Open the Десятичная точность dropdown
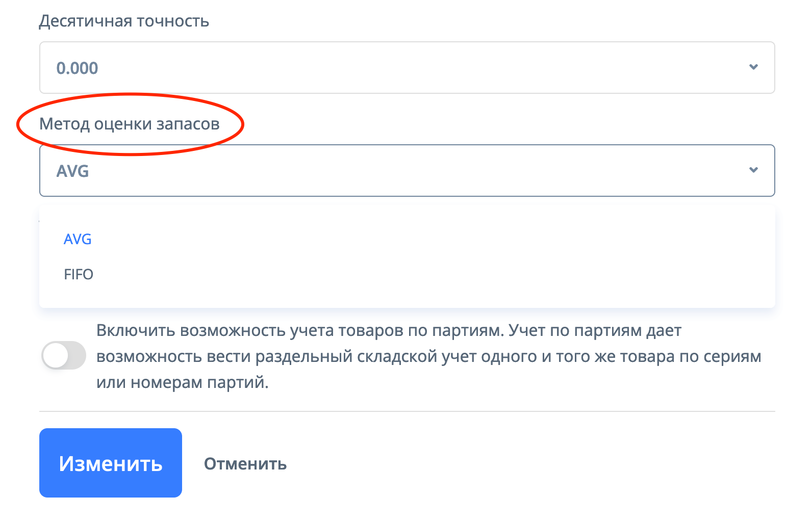This screenshot has width=812, height=522. coord(407,67)
